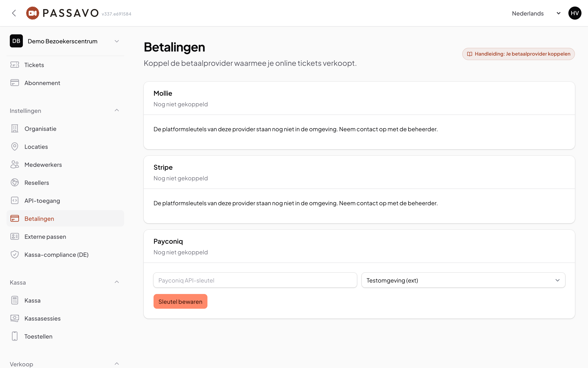The width and height of the screenshot is (588, 368).
Task: Click the 'Koppel de betaalprovider' subtitle text
Action: (250, 63)
